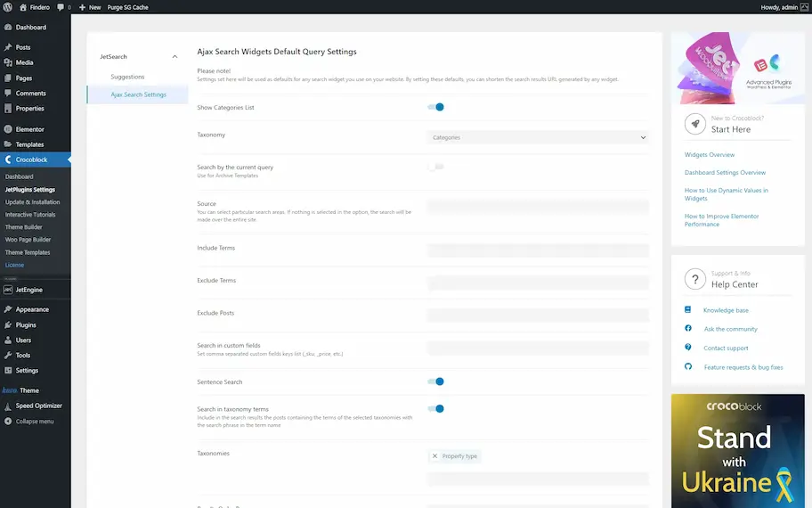Viewport: 812px width, 508px height.
Task: Click the Settings icon in sidebar
Action: click(8, 370)
